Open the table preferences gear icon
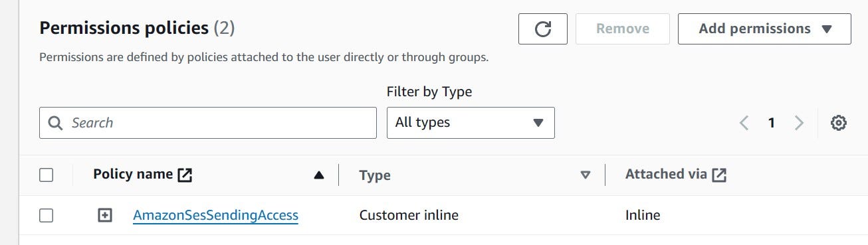 coord(839,123)
